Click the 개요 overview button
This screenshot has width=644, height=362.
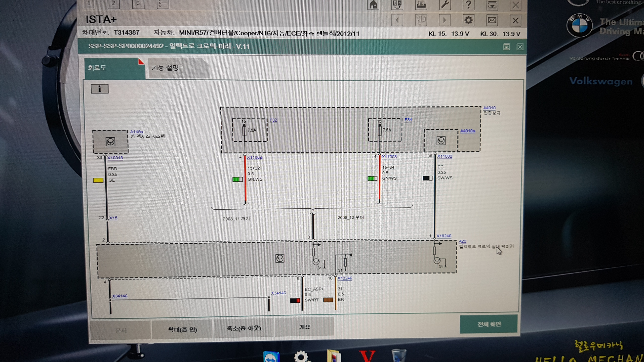coord(304,327)
